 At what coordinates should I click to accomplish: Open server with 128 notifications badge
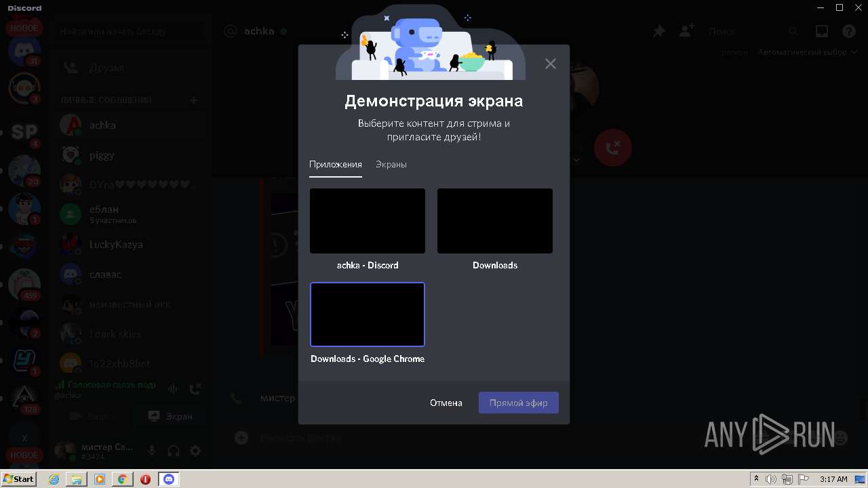pyautogui.click(x=24, y=397)
